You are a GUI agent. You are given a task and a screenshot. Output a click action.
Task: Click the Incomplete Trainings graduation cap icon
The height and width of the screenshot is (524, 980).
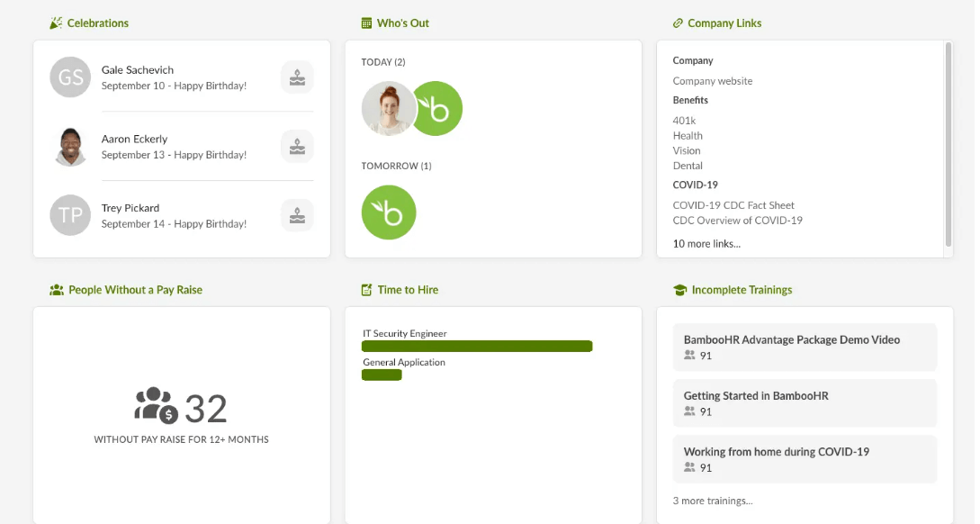tap(680, 290)
